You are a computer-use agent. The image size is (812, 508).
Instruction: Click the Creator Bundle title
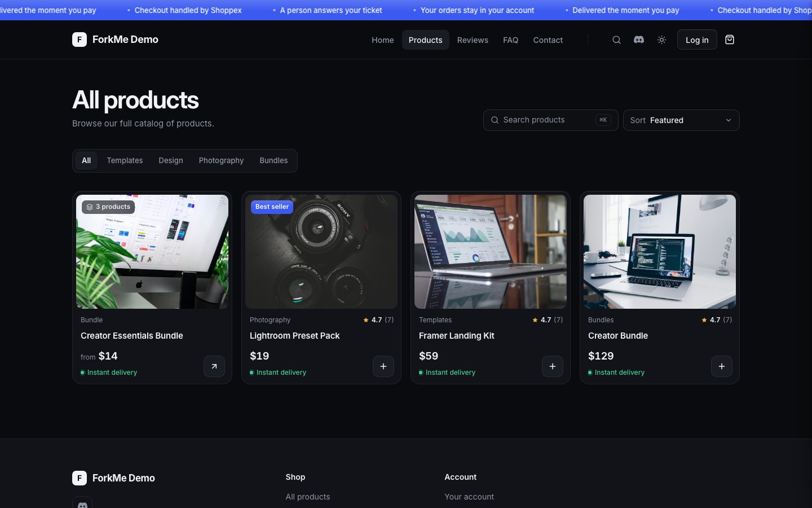pos(618,336)
